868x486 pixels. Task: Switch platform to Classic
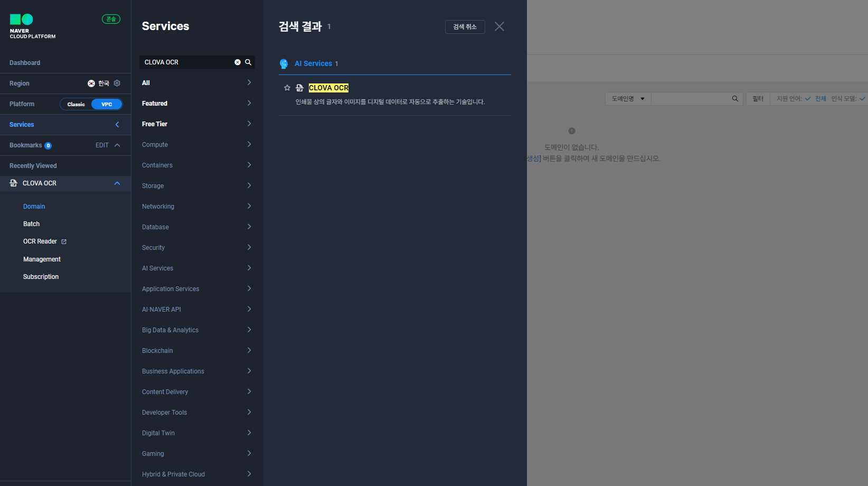coord(76,104)
